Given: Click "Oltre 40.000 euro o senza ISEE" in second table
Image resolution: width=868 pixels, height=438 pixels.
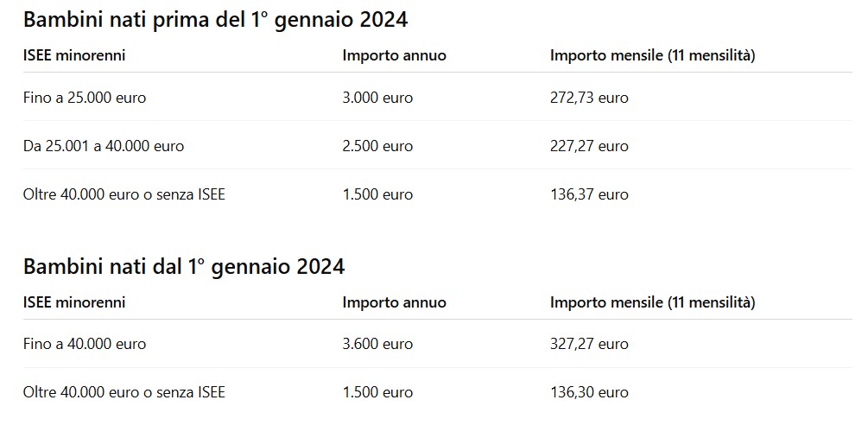Looking at the screenshot, I should coord(124,392).
